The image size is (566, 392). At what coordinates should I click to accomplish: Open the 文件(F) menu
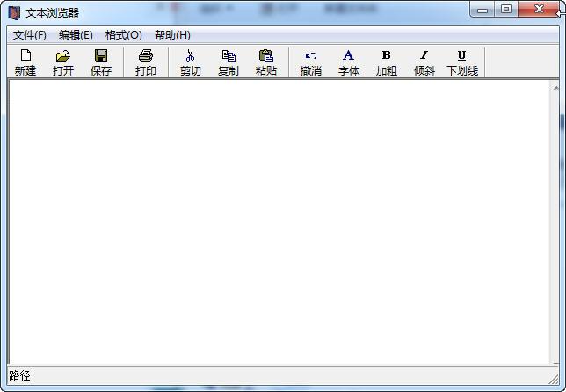(x=30, y=35)
